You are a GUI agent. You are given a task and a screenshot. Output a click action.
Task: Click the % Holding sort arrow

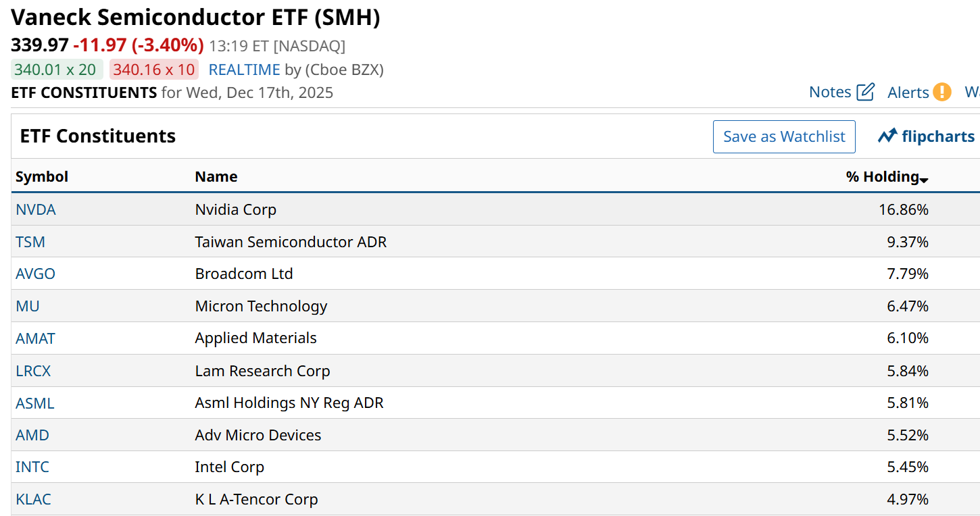click(x=924, y=179)
